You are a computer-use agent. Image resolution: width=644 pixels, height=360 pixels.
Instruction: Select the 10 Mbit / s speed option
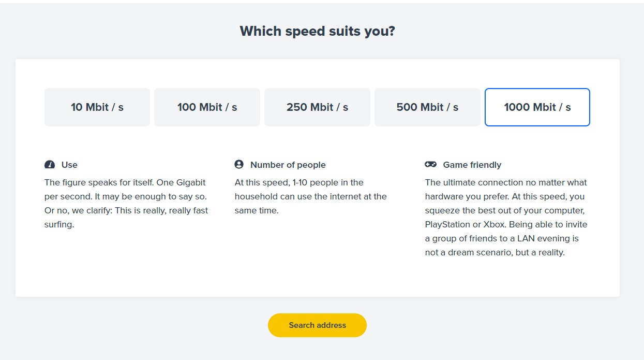coord(97,107)
